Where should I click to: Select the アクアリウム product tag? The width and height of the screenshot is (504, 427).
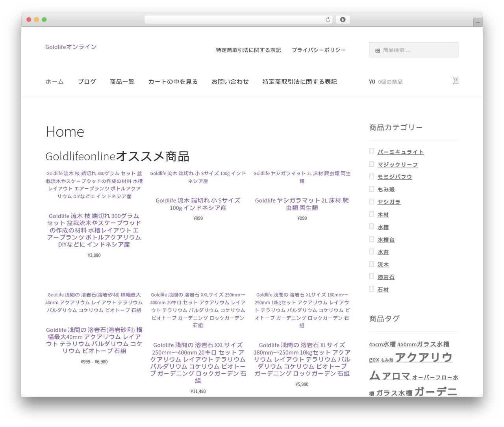click(x=411, y=366)
